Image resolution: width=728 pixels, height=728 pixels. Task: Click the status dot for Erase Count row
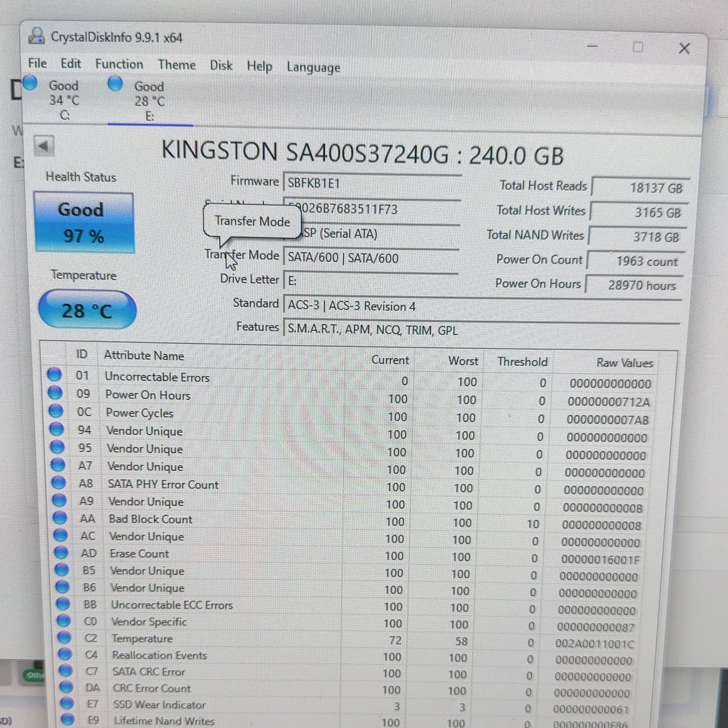[61, 553]
